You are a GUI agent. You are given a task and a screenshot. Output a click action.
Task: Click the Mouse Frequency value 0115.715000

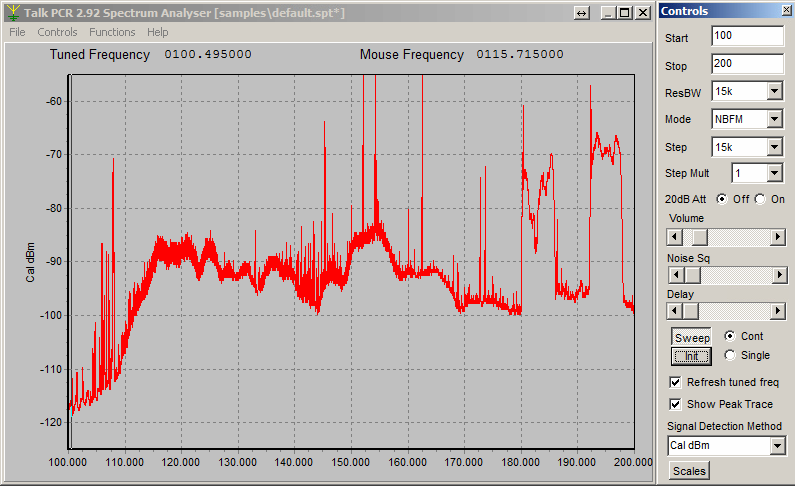click(x=520, y=54)
